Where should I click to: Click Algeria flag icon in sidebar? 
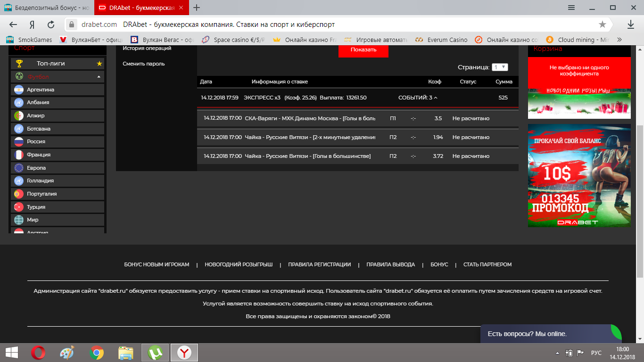(x=19, y=115)
